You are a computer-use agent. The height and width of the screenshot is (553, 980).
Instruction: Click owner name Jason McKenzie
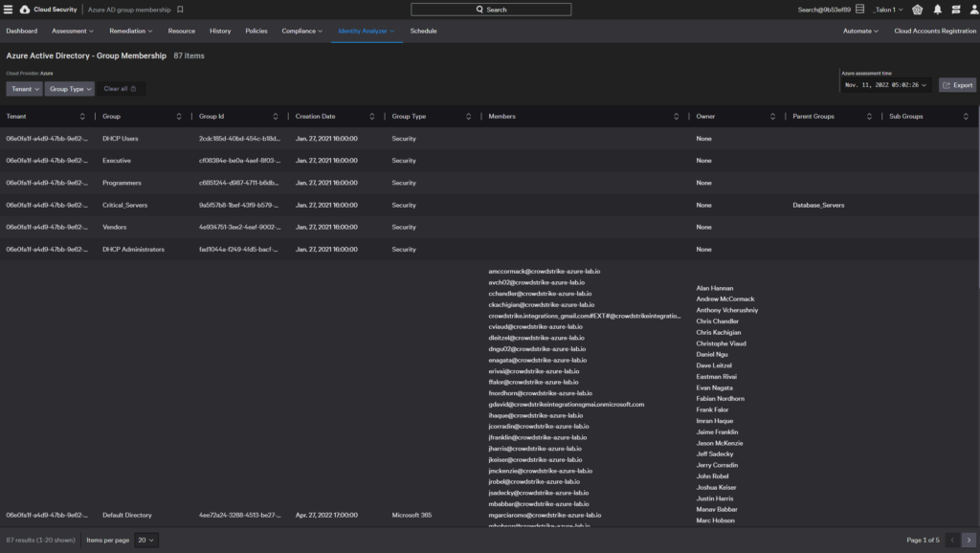(x=720, y=443)
